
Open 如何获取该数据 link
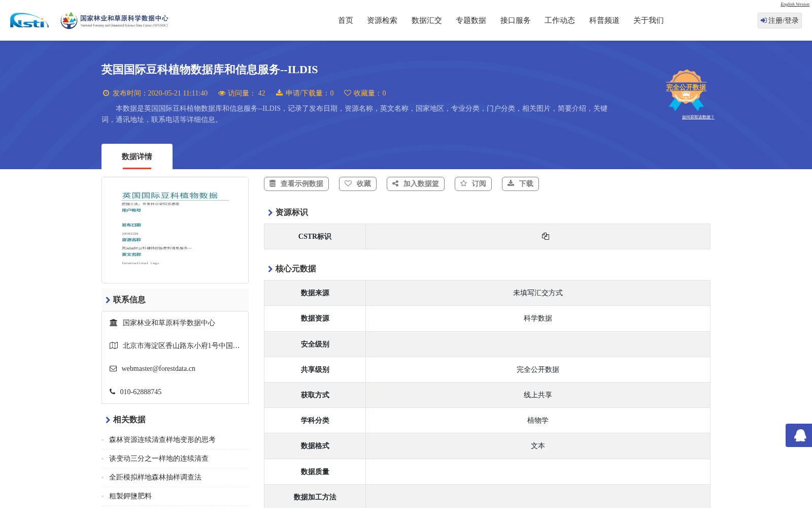click(x=698, y=117)
